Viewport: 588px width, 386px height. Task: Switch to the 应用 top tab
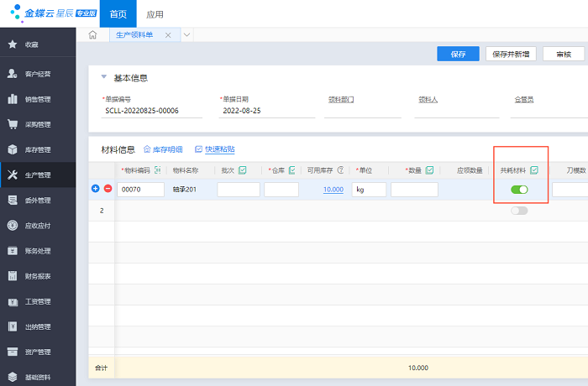point(155,14)
